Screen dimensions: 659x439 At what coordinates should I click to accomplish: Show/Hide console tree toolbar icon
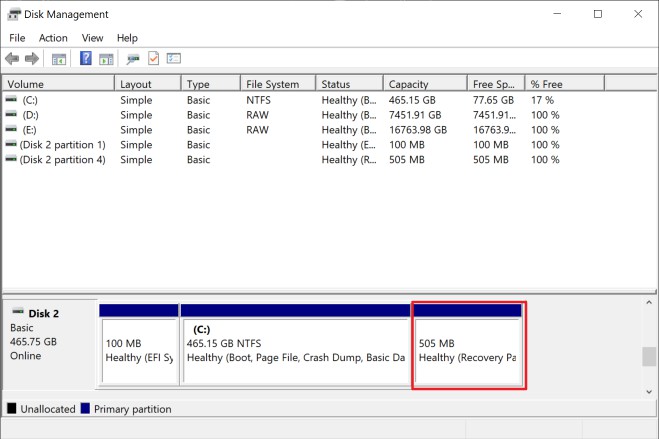(x=59, y=59)
